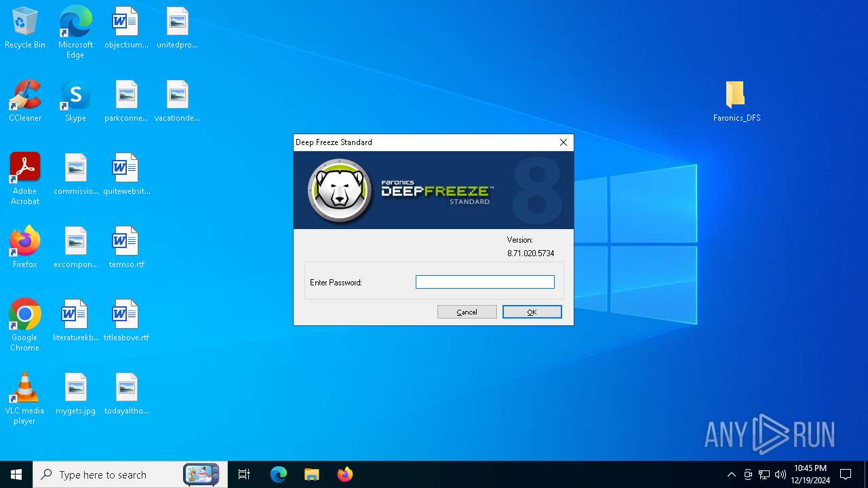Click the Deep Freeze Standard title bar

click(423, 142)
